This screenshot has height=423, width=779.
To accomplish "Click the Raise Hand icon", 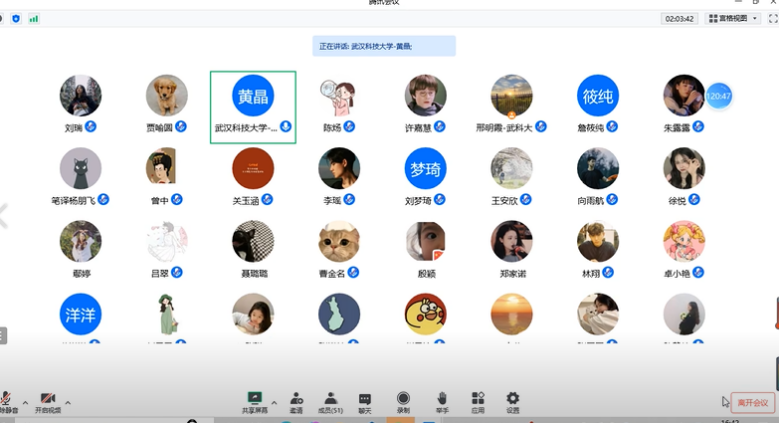I will coord(441,399).
